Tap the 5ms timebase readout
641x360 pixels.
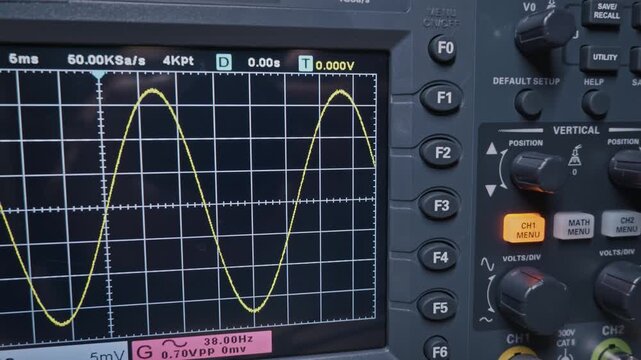coord(24,59)
